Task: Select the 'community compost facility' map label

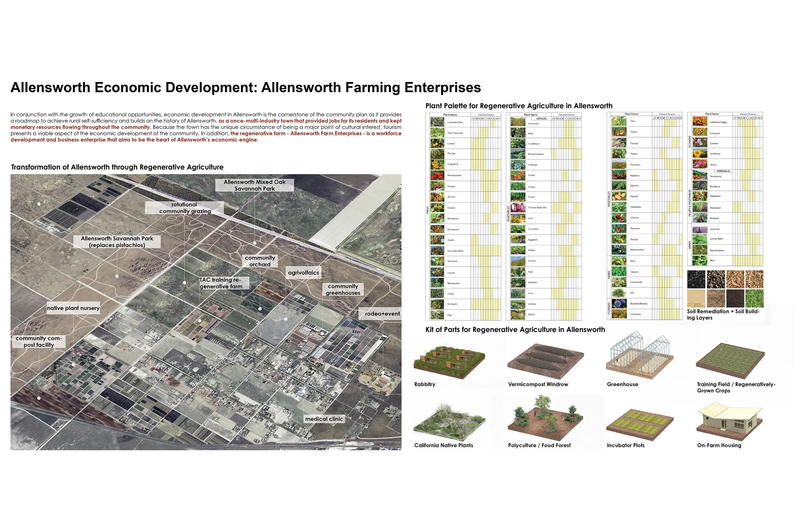Action: point(39,341)
